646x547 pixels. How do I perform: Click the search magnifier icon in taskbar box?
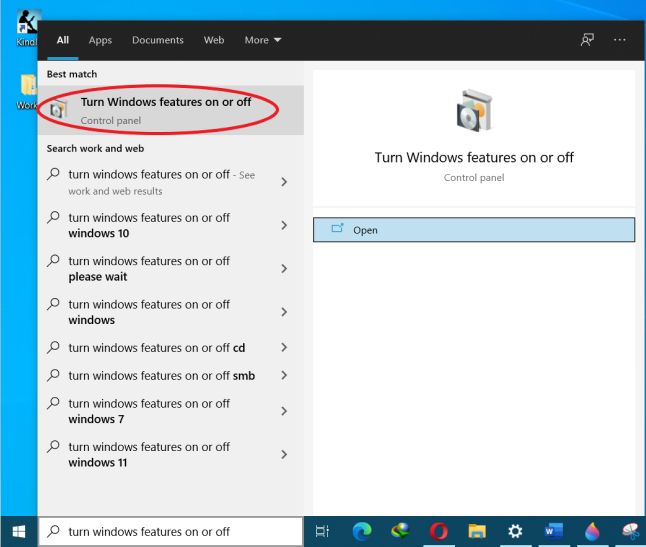tap(53, 531)
